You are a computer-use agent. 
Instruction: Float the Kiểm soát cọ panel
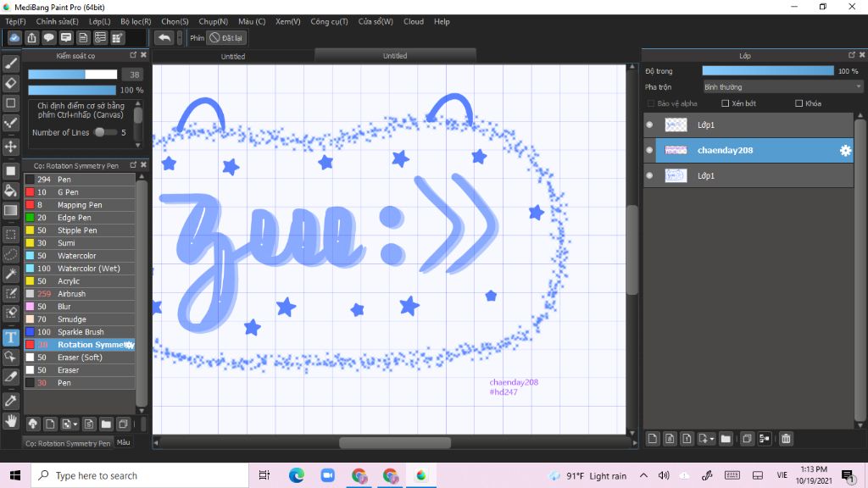pyautogui.click(x=133, y=55)
